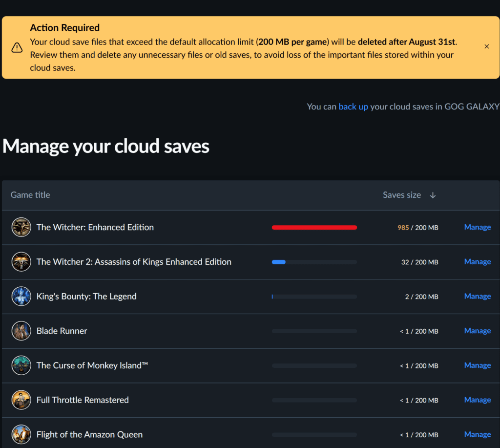Click the 'Manage your cloud saves' heading

(x=106, y=146)
